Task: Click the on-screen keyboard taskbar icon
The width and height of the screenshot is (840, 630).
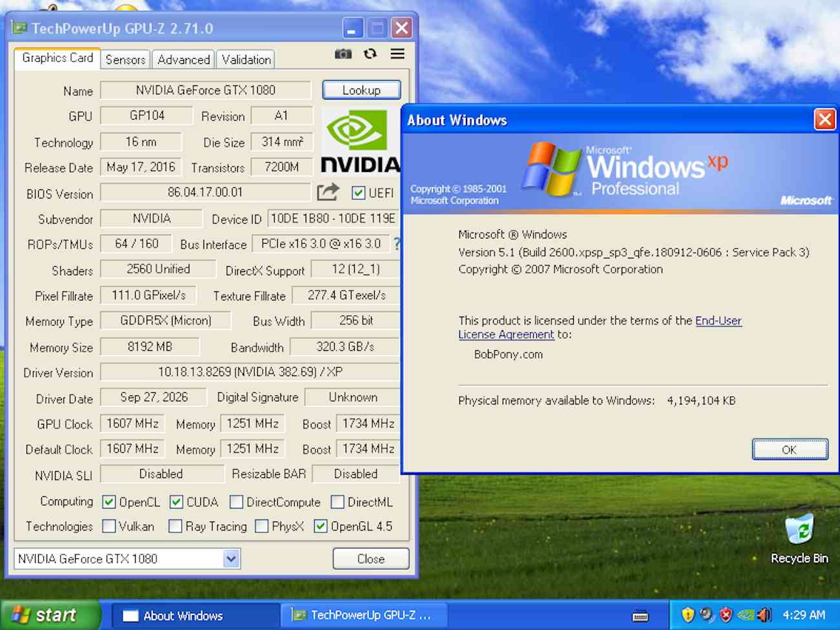Action: [x=640, y=616]
